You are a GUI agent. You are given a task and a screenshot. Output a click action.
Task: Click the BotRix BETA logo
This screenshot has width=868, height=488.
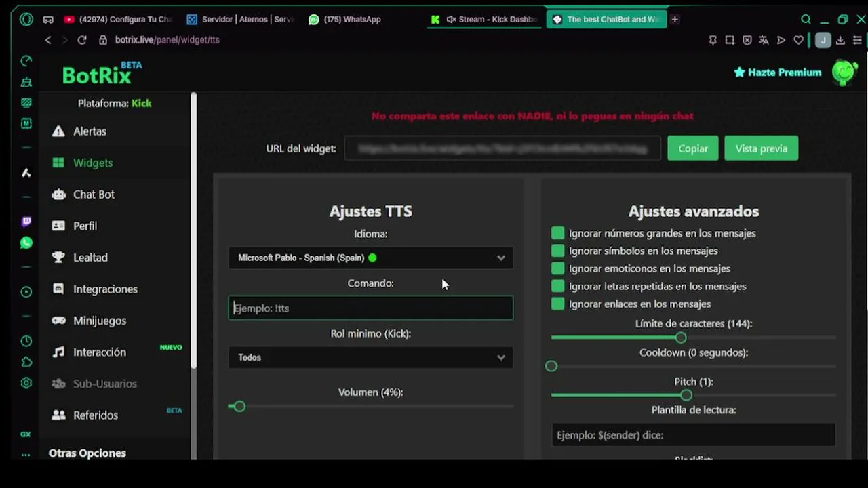coord(102,73)
